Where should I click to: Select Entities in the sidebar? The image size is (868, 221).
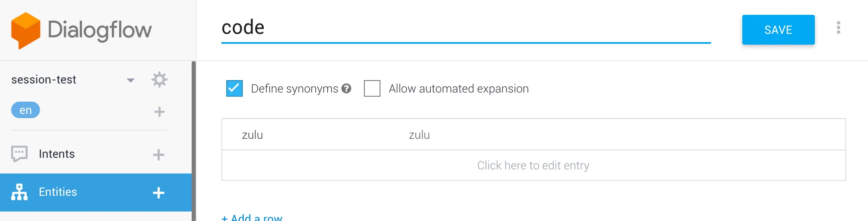point(58,192)
